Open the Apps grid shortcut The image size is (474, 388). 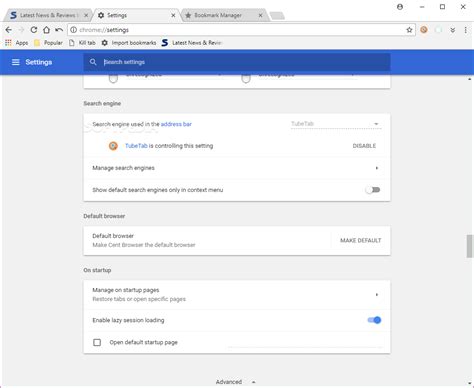click(16, 43)
